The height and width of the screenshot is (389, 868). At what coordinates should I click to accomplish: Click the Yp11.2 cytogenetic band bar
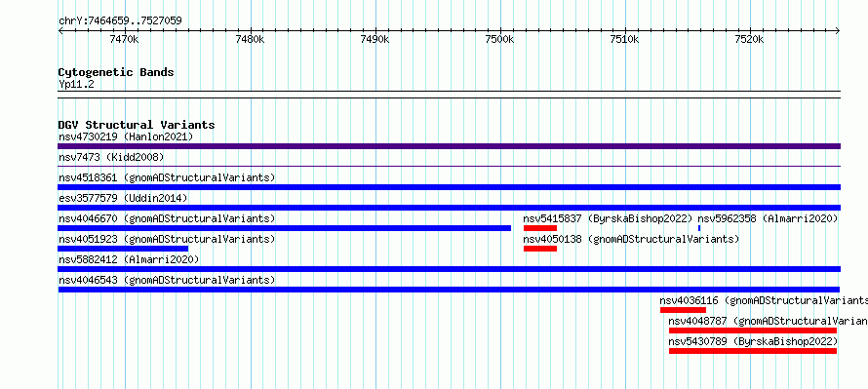[449, 95]
